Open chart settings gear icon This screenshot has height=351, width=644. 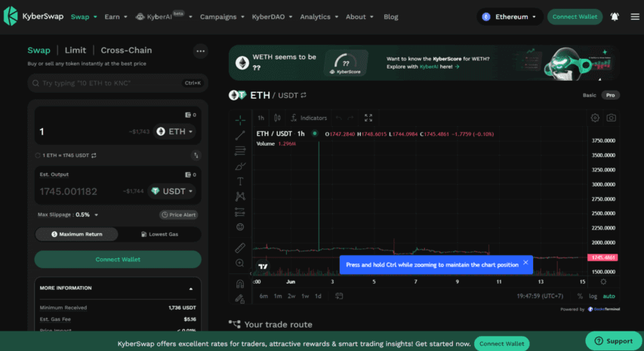point(595,118)
